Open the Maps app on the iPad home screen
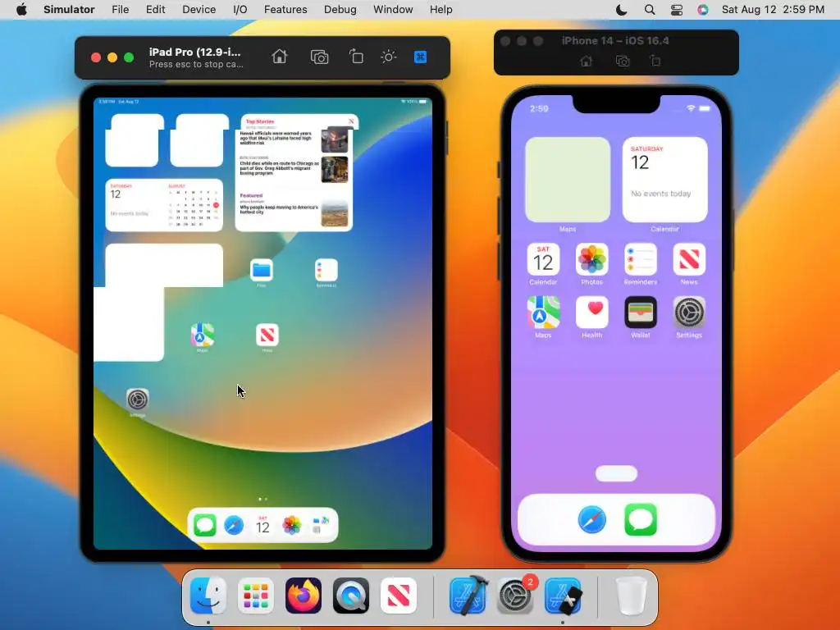 203,335
